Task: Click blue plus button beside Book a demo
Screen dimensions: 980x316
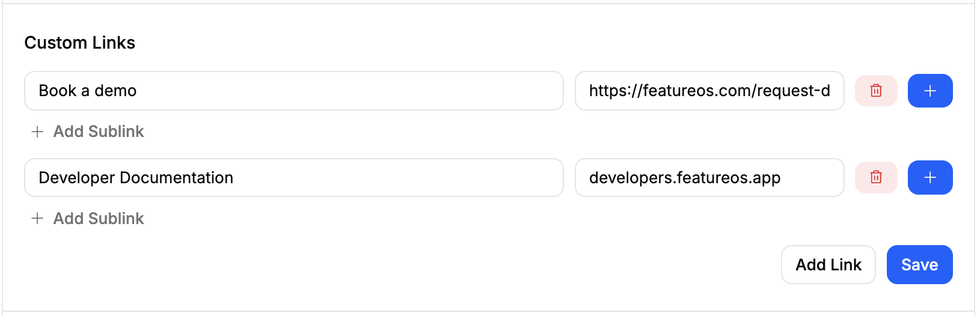Action: pyautogui.click(x=930, y=91)
